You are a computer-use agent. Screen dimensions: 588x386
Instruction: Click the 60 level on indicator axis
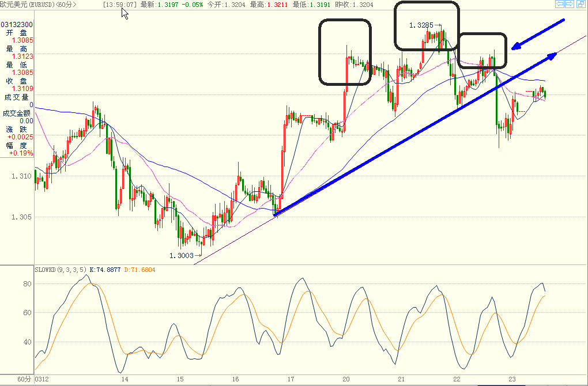(x=27, y=313)
